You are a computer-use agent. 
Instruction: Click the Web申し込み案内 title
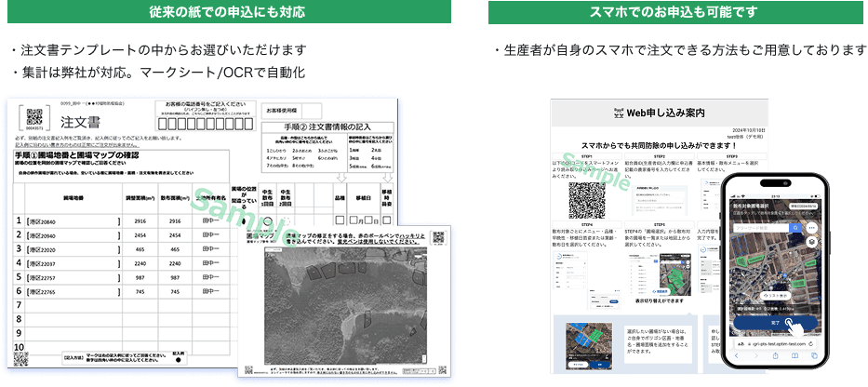point(665,113)
